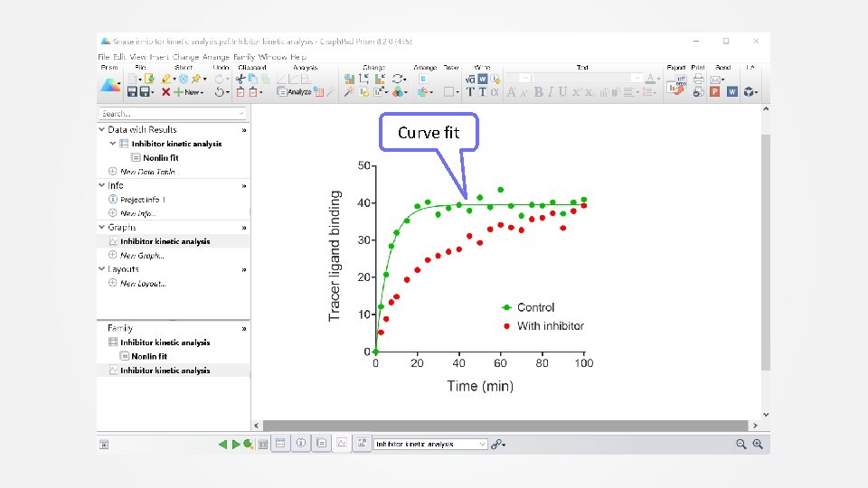This screenshot has height=488, width=868.
Task: Open the Arrange menu
Action: click(x=215, y=56)
